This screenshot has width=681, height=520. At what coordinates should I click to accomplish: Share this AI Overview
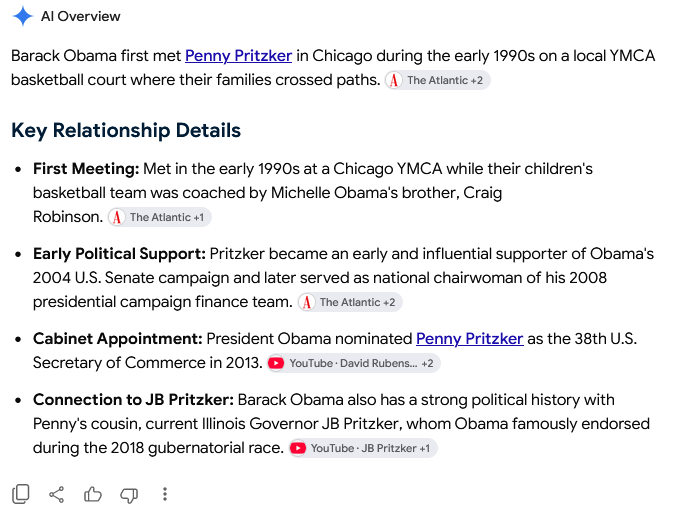coord(57,494)
